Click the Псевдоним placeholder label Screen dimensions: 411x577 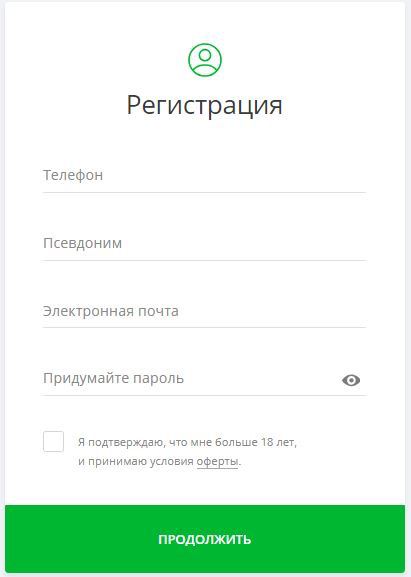click(x=82, y=243)
